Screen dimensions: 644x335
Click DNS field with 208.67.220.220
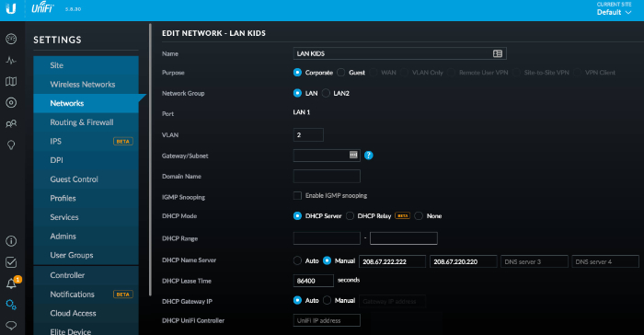click(464, 261)
